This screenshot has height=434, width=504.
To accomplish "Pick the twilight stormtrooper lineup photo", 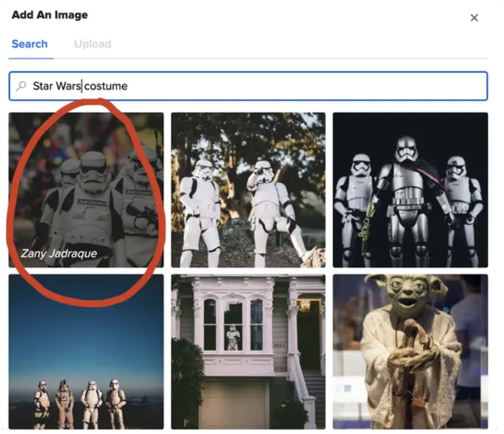I will click(x=85, y=352).
